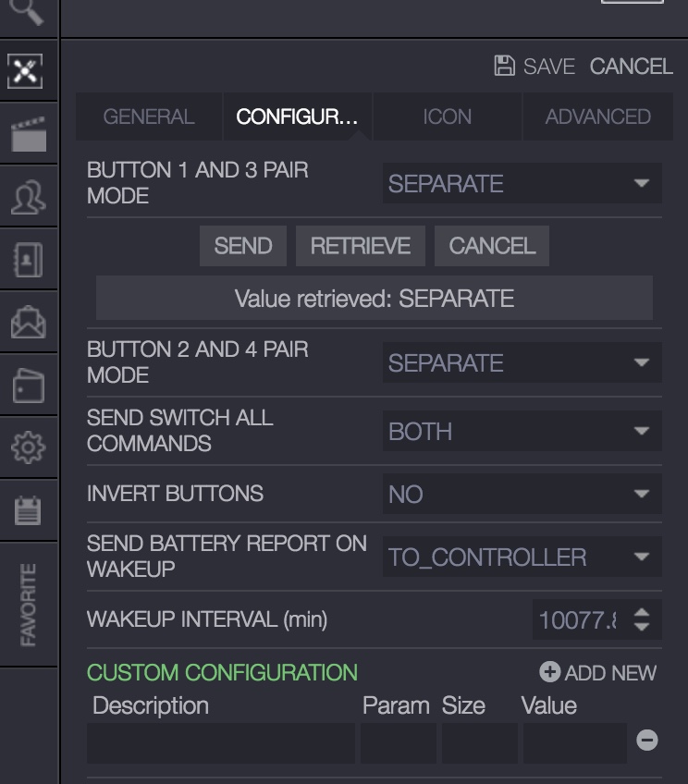Select the tools icon in sidebar
Image resolution: width=688 pixels, height=784 pixels.
[x=27, y=70]
